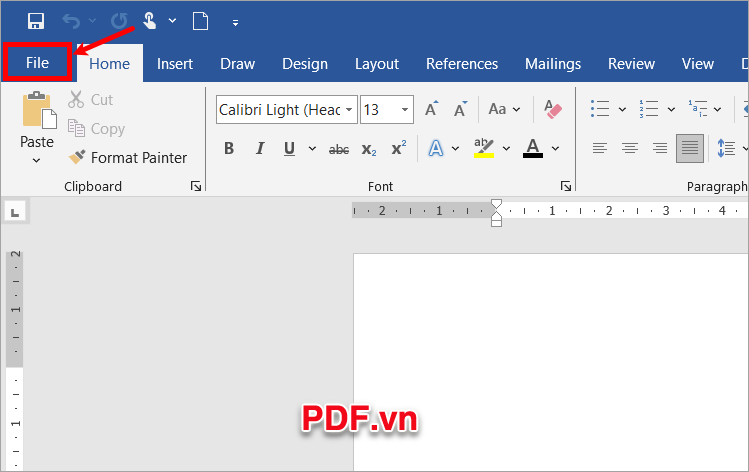Click the Format Painter brush

coord(77,158)
